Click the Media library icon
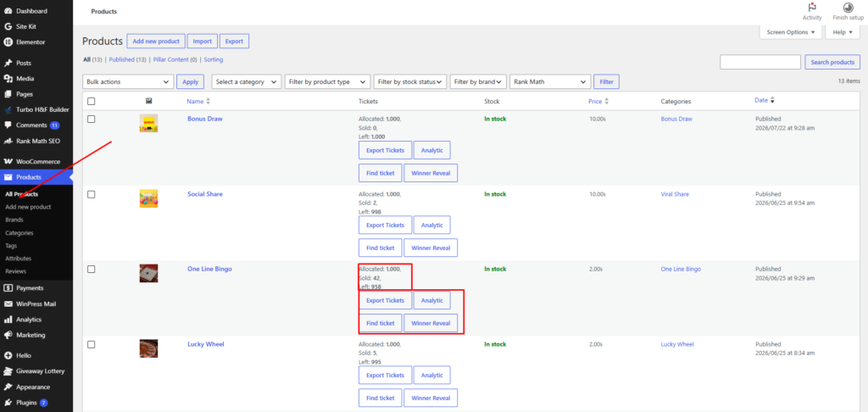The height and width of the screenshot is (412, 868). pyautogui.click(x=8, y=79)
